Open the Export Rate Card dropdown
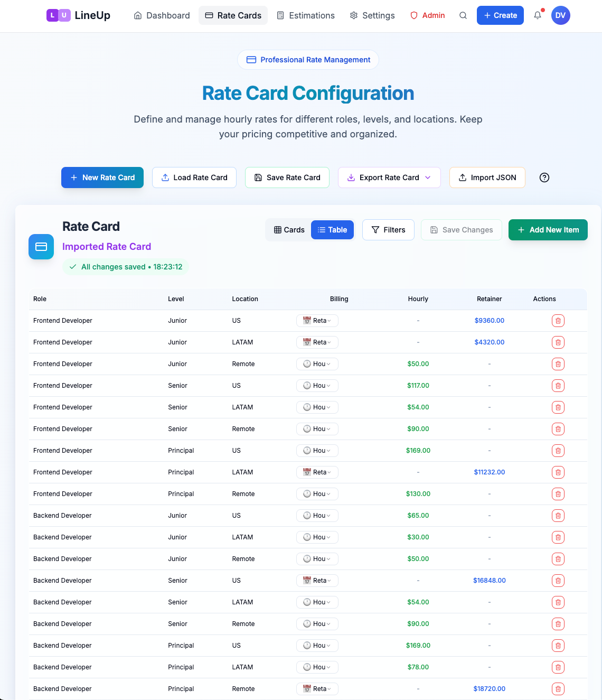Viewport: 602px width, 700px height. tap(389, 178)
